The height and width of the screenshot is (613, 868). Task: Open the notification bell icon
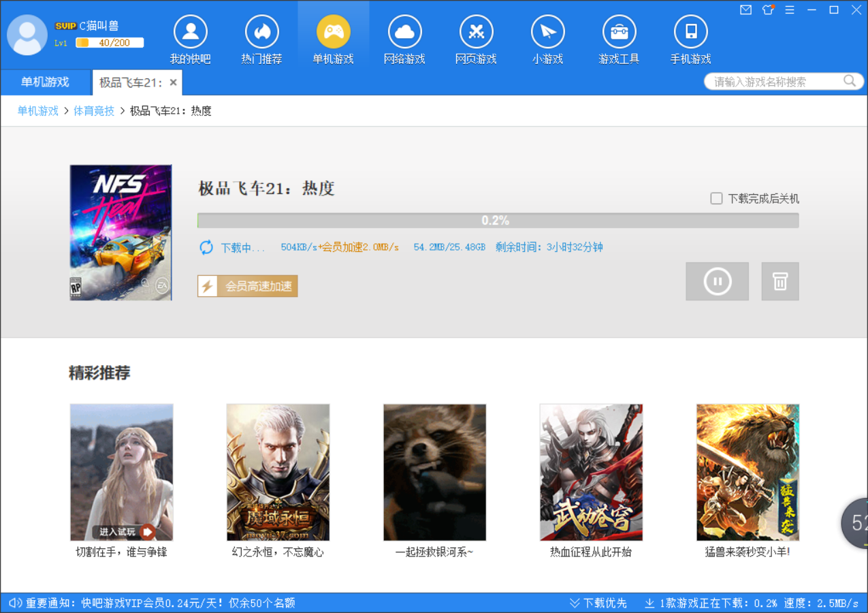point(767,10)
